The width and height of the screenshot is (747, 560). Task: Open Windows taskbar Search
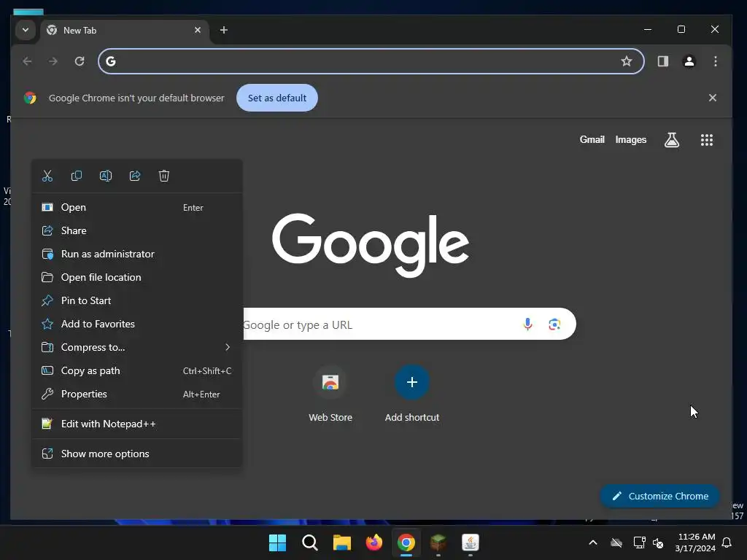coord(309,542)
